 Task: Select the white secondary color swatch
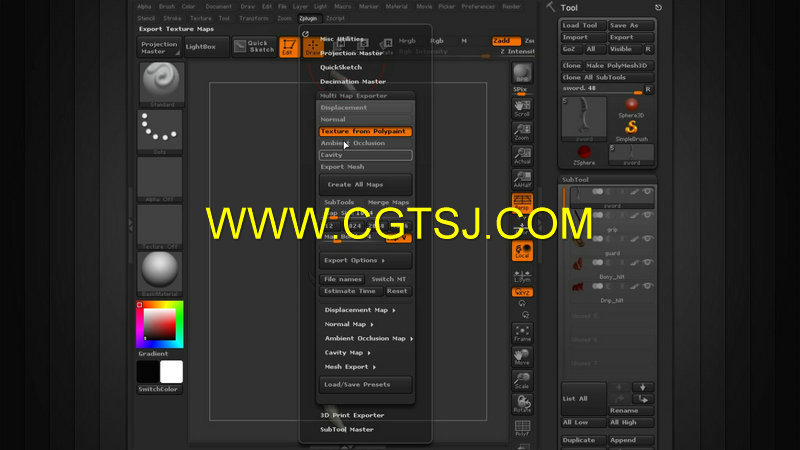pyautogui.click(x=171, y=371)
